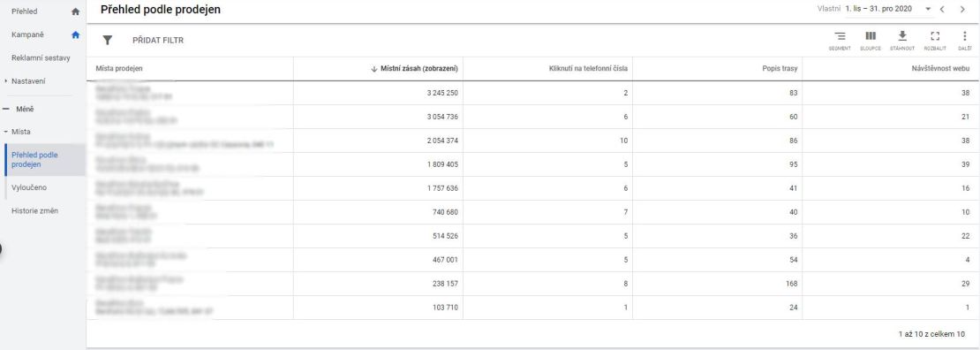Screen dimensions: 980x350
Task: Click the value 1 757 636
Action: (441, 188)
